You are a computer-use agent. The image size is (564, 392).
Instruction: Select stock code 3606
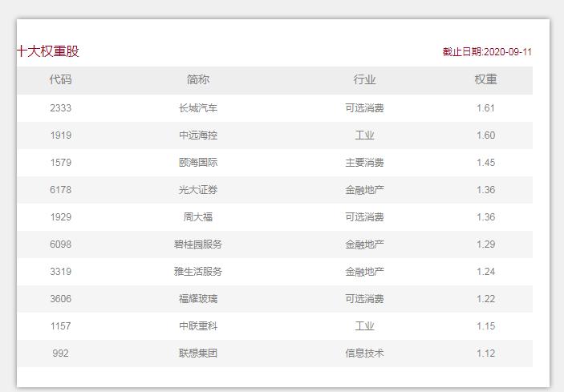(x=60, y=298)
